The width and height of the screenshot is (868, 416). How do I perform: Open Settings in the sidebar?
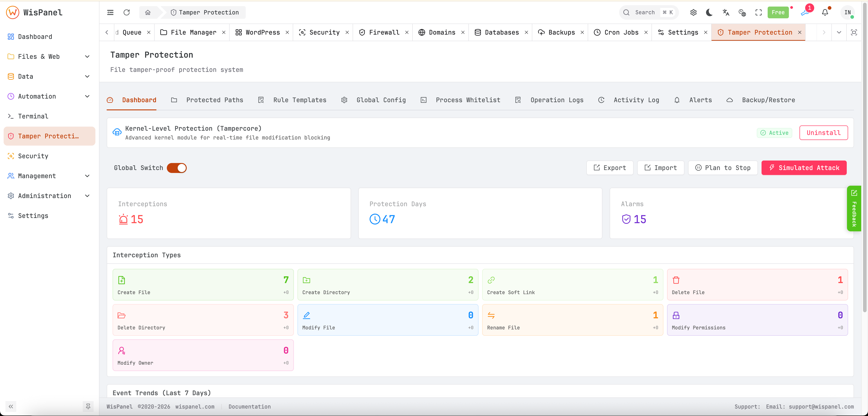[49, 216]
